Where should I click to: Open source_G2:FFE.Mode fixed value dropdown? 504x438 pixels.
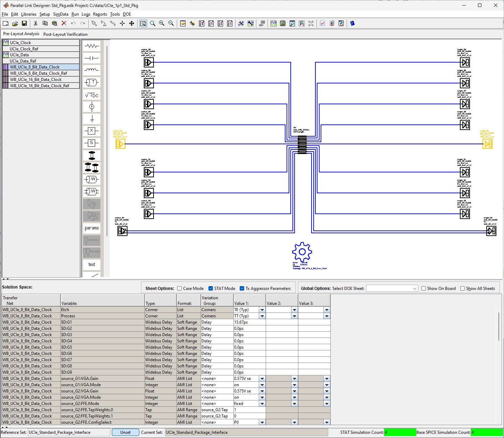[x=262, y=404]
